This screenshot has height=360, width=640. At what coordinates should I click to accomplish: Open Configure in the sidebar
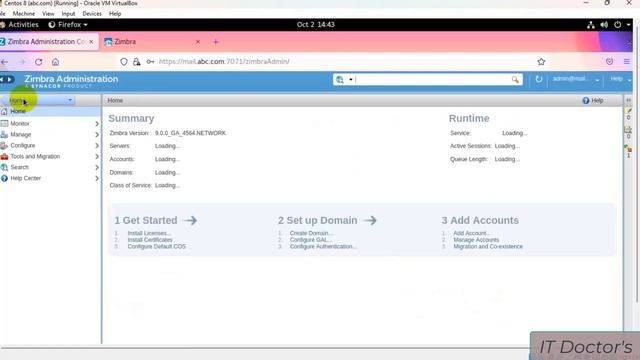pos(22,145)
